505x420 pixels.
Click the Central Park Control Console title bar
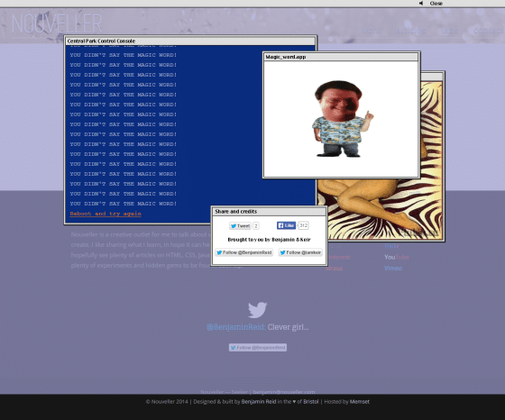pyautogui.click(x=190, y=41)
